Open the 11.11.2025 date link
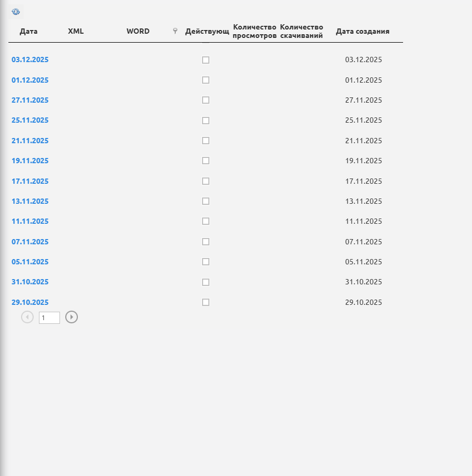This screenshot has width=472, height=476. click(30, 221)
